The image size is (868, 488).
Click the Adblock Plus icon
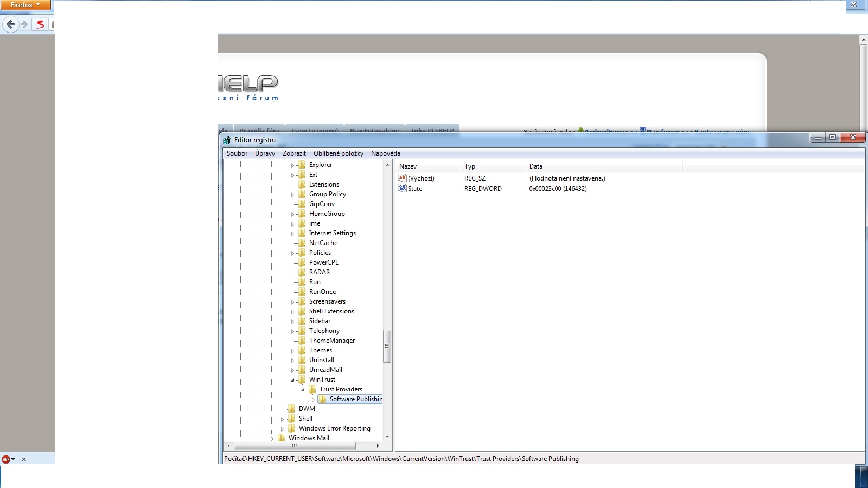6,459
